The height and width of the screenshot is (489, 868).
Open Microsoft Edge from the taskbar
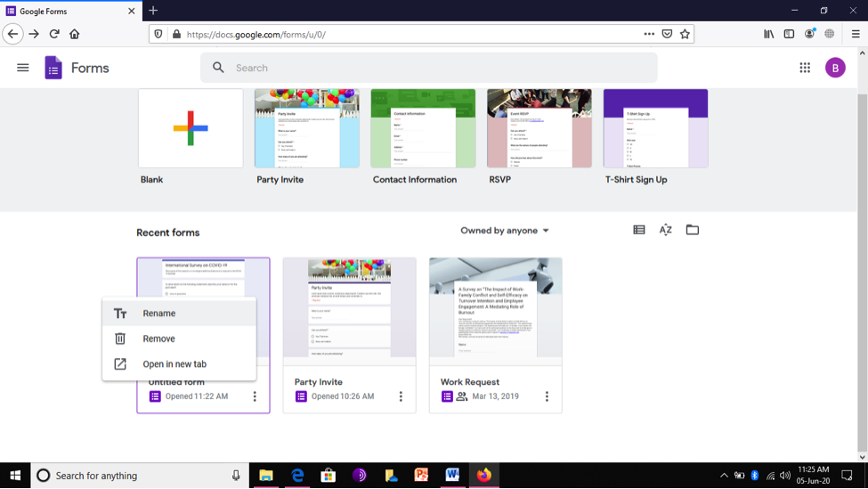(297, 476)
